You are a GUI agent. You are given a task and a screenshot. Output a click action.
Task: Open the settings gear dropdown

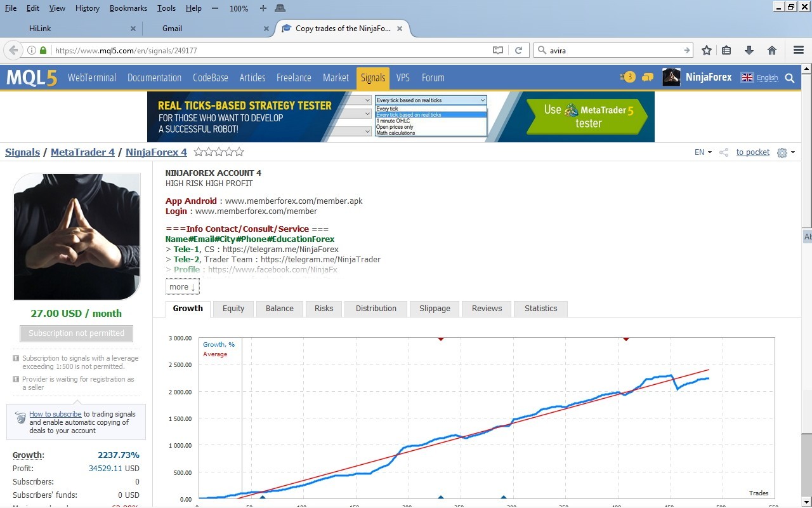click(785, 152)
